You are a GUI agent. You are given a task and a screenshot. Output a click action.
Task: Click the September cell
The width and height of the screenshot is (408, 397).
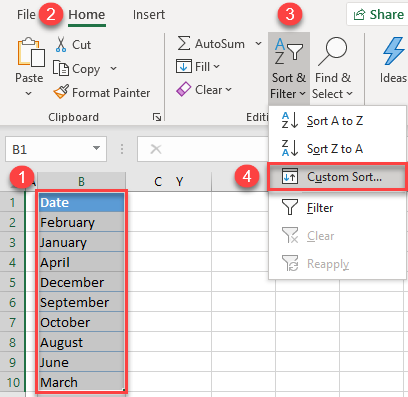point(81,302)
